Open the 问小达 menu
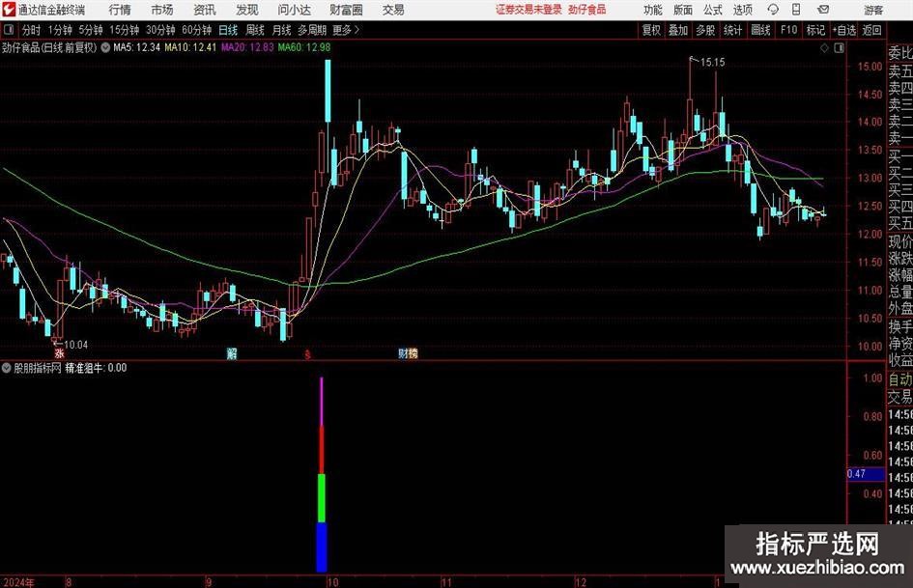The width and height of the screenshot is (913, 588). (294, 10)
